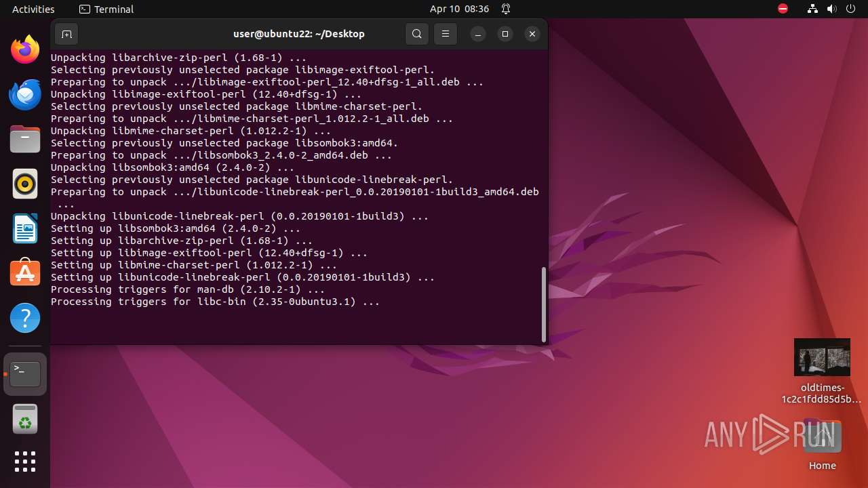
Task: Select the Home folder desktop icon
Action: (822, 445)
